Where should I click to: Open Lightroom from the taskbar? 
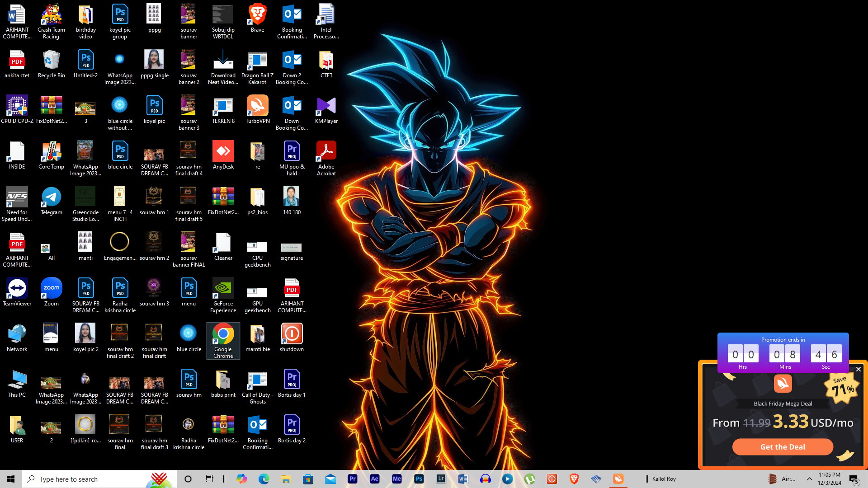tap(441, 479)
